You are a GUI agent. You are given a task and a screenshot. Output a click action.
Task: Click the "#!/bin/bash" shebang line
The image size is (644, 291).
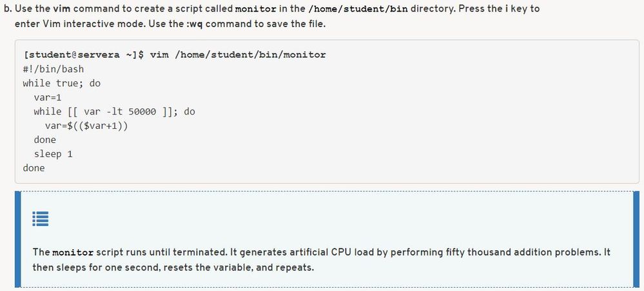53,69
